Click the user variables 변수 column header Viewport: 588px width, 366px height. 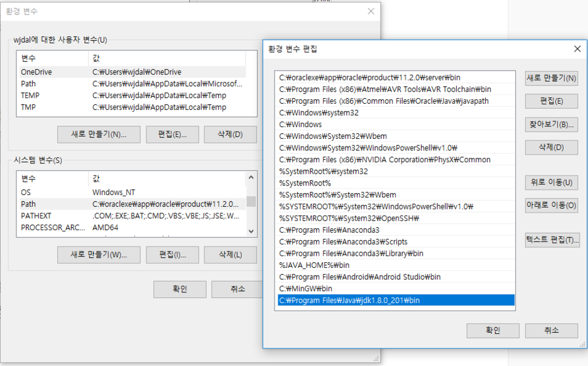pyautogui.click(x=53, y=58)
